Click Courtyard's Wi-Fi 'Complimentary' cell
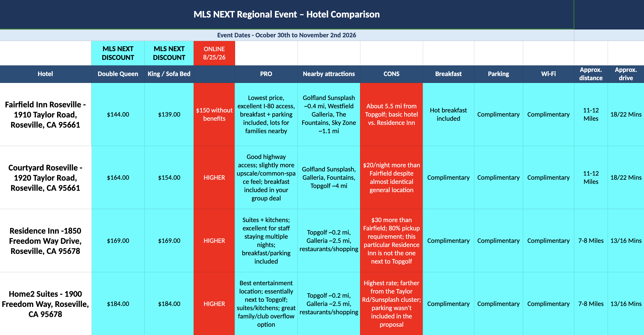The height and width of the screenshot is (335, 644). click(x=549, y=178)
